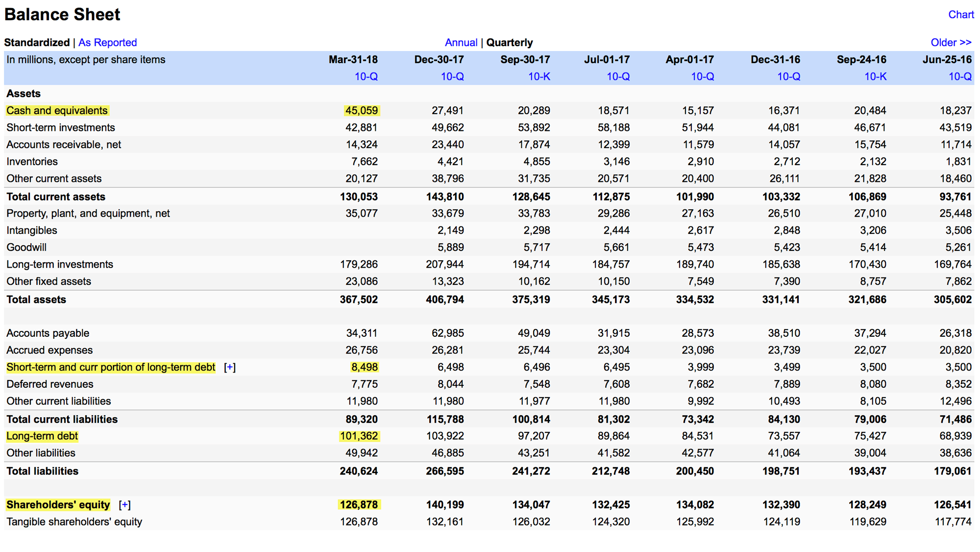Open the Chart link

(x=961, y=15)
